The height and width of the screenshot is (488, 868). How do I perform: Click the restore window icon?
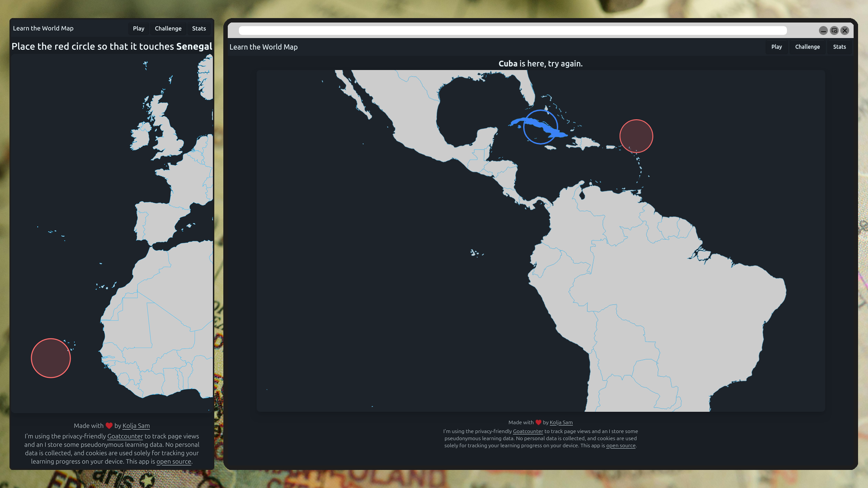(x=834, y=30)
